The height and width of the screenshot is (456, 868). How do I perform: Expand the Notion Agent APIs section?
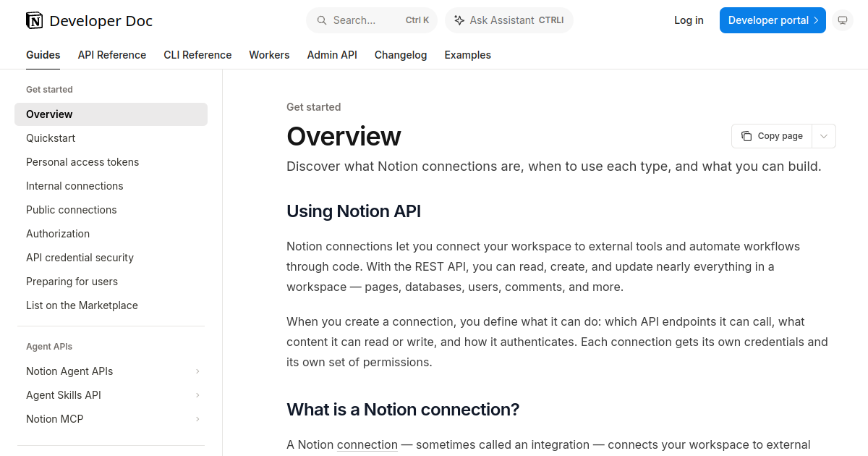pos(197,371)
